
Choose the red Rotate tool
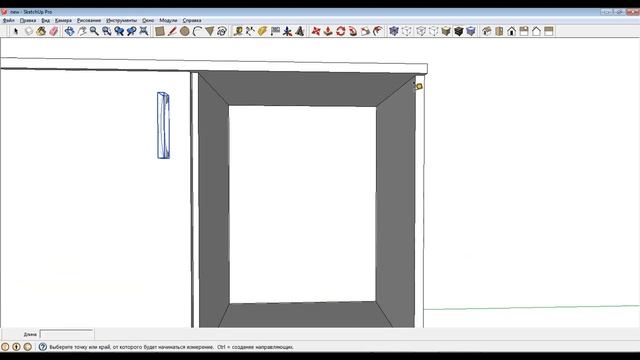(341, 31)
